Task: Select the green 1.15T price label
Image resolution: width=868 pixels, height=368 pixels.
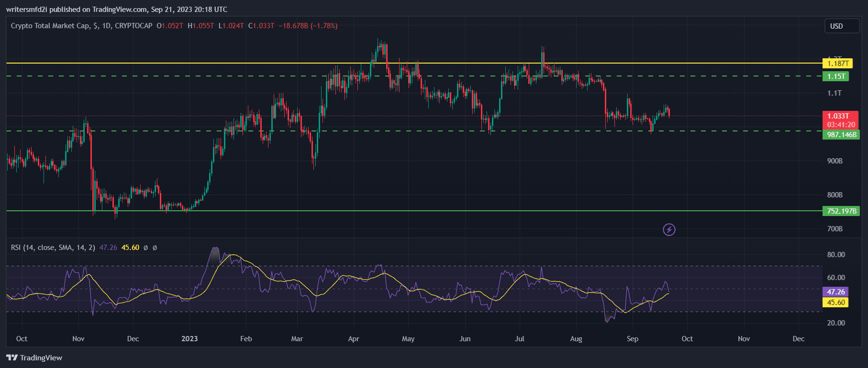Action: [835, 76]
